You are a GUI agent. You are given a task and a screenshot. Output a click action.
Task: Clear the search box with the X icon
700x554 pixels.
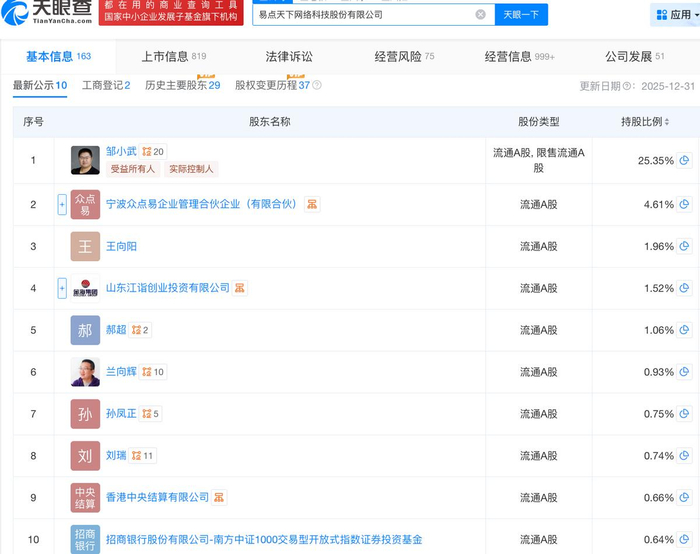(480, 15)
